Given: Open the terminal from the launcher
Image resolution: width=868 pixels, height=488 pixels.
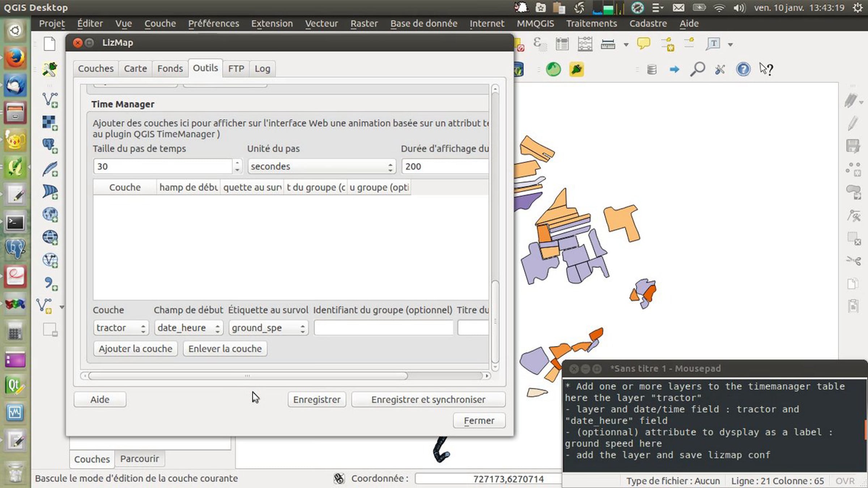Looking at the screenshot, I should (x=15, y=223).
